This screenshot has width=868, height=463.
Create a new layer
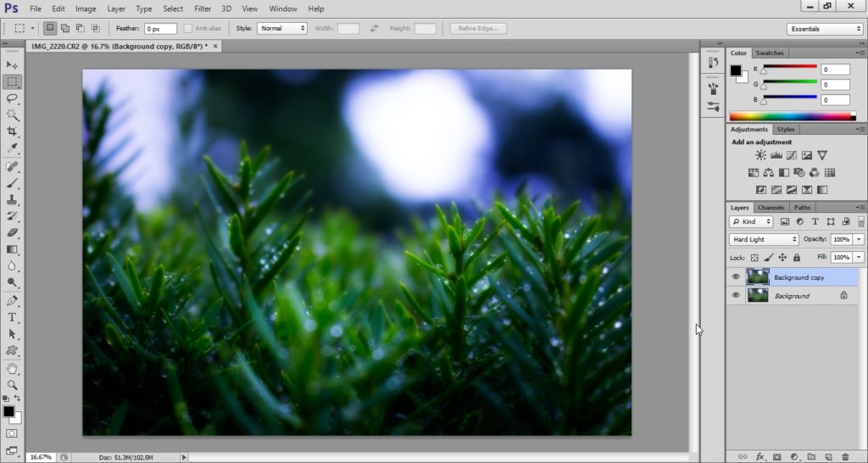tap(829, 457)
